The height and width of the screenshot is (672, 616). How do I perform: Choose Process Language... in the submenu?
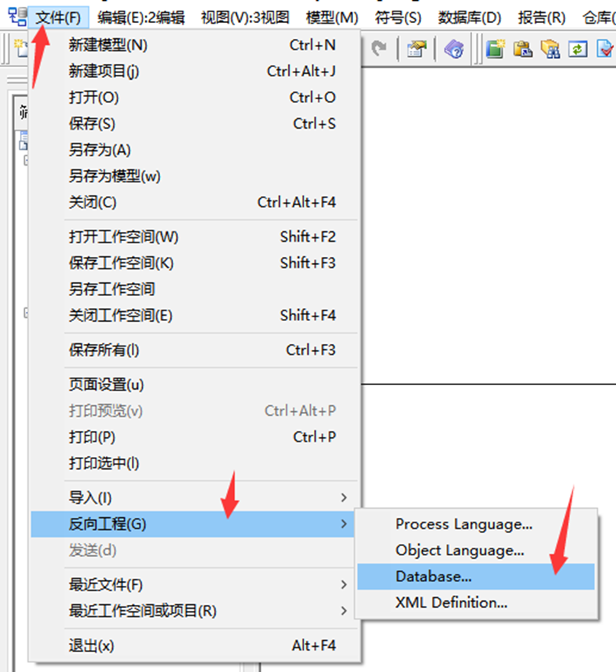[x=476, y=524]
